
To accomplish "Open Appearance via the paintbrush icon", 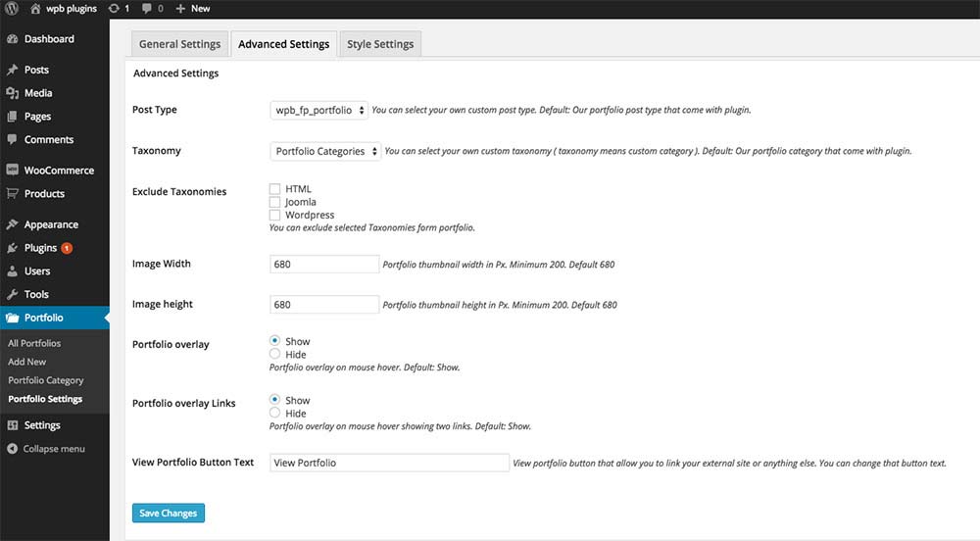I will [x=13, y=224].
